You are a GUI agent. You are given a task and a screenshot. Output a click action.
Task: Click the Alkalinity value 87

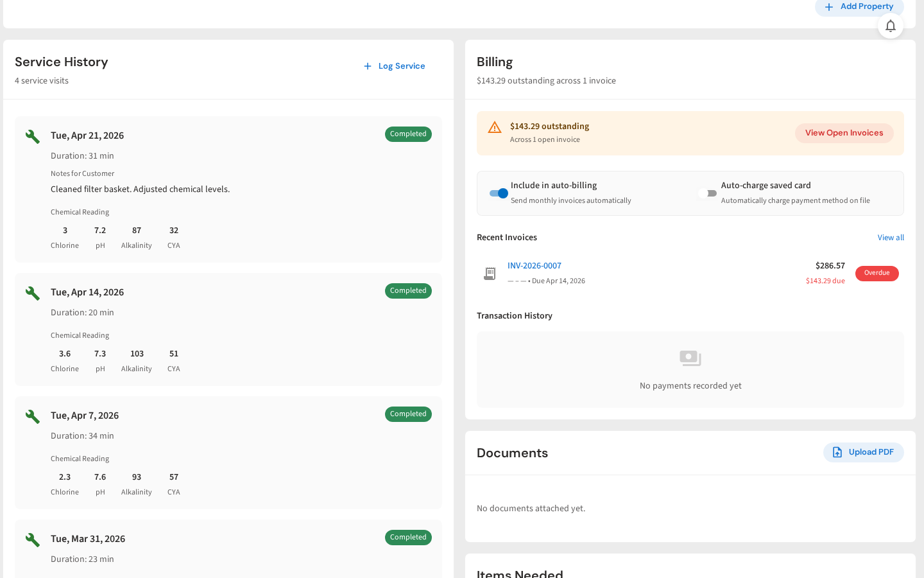coord(137,231)
